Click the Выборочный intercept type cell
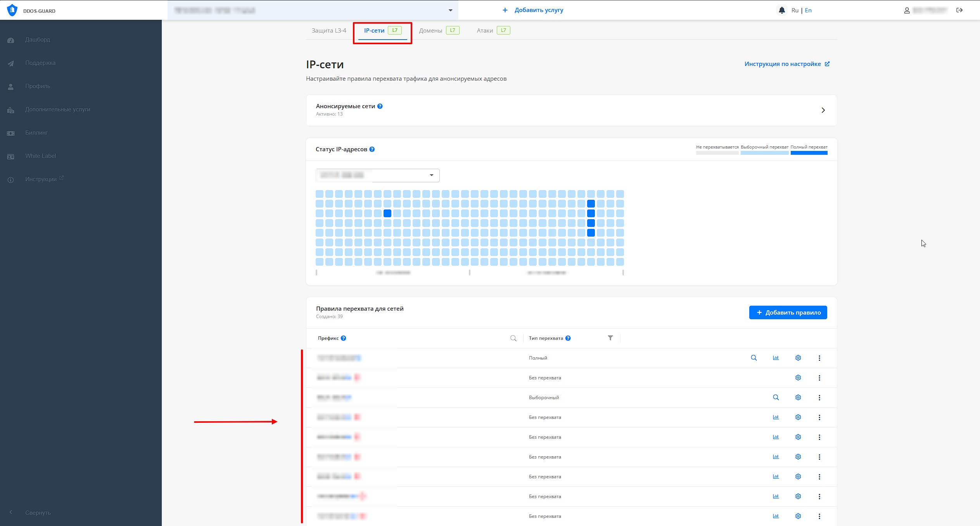The image size is (980, 526). tap(544, 398)
